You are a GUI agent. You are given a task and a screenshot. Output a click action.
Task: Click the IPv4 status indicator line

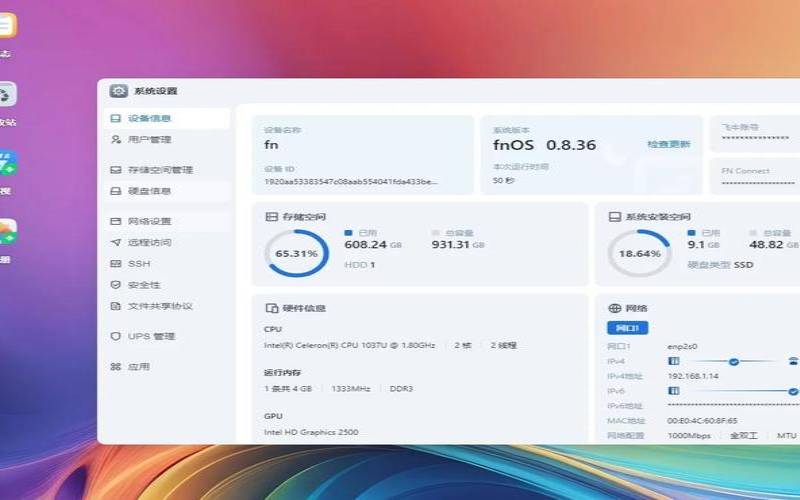click(x=733, y=361)
